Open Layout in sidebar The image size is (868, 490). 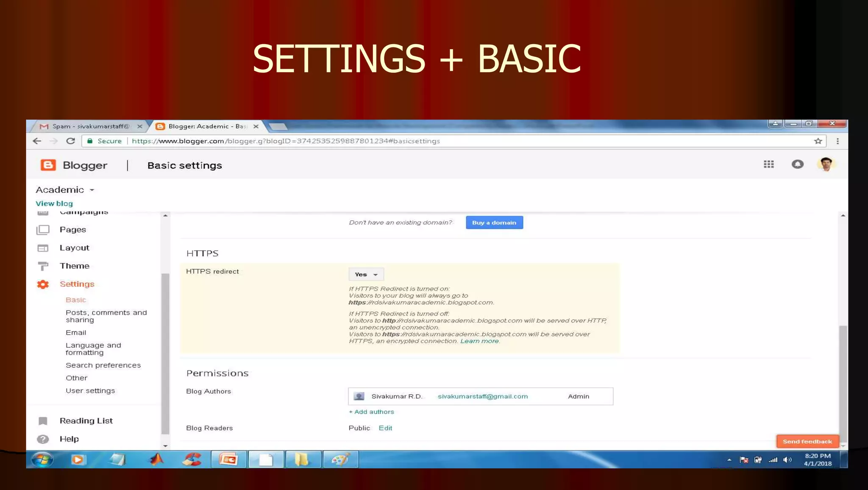pyautogui.click(x=74, y=248)
